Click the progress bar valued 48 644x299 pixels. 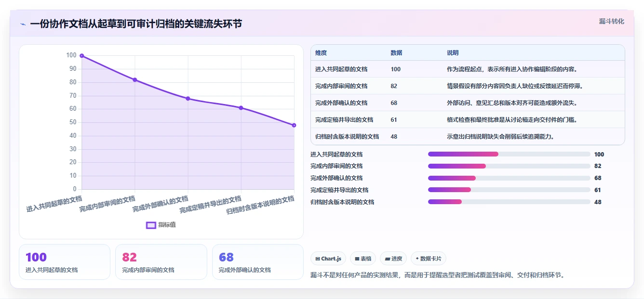coord(509,202)
